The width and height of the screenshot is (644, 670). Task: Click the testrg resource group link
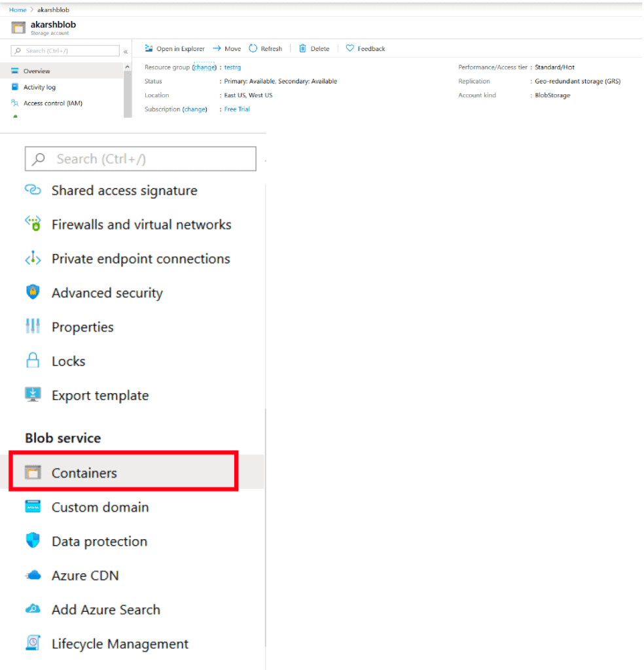coord(232,67)
